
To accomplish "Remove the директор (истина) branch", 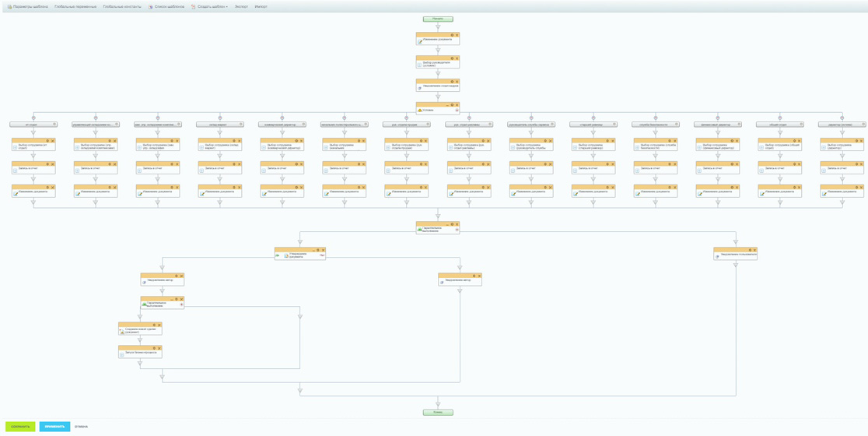I will click(842, 118).
